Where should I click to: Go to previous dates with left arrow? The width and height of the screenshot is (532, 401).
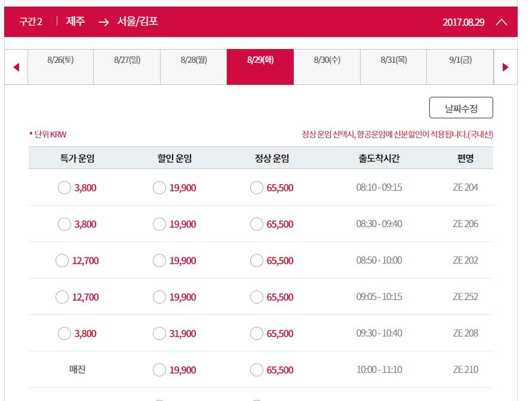tap(16, 67)
